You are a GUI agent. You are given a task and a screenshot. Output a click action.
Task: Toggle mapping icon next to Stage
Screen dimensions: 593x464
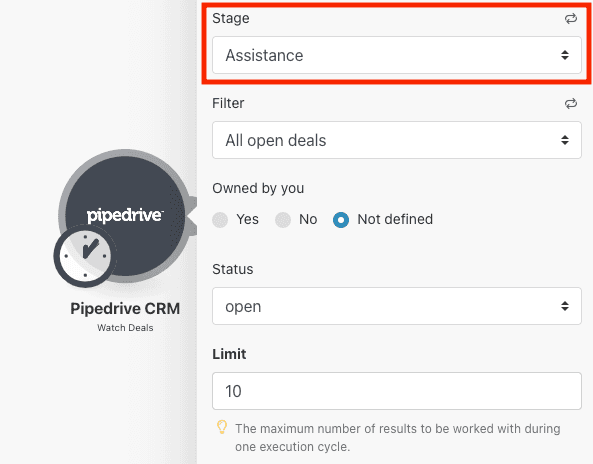click(571, 19)
